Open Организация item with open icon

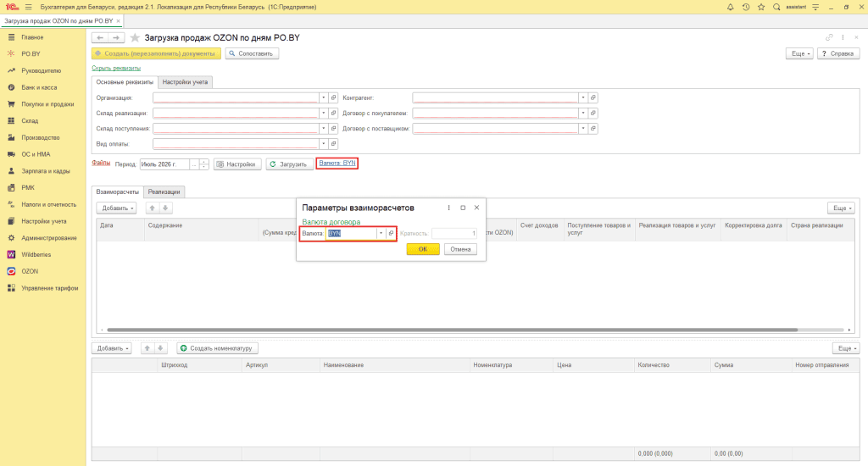point(333,97)
